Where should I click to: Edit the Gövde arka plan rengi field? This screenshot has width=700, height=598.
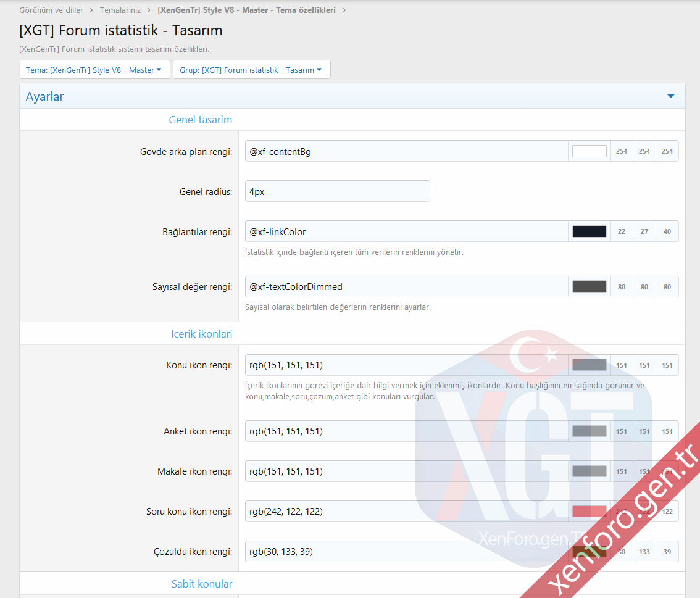(406, 151)
